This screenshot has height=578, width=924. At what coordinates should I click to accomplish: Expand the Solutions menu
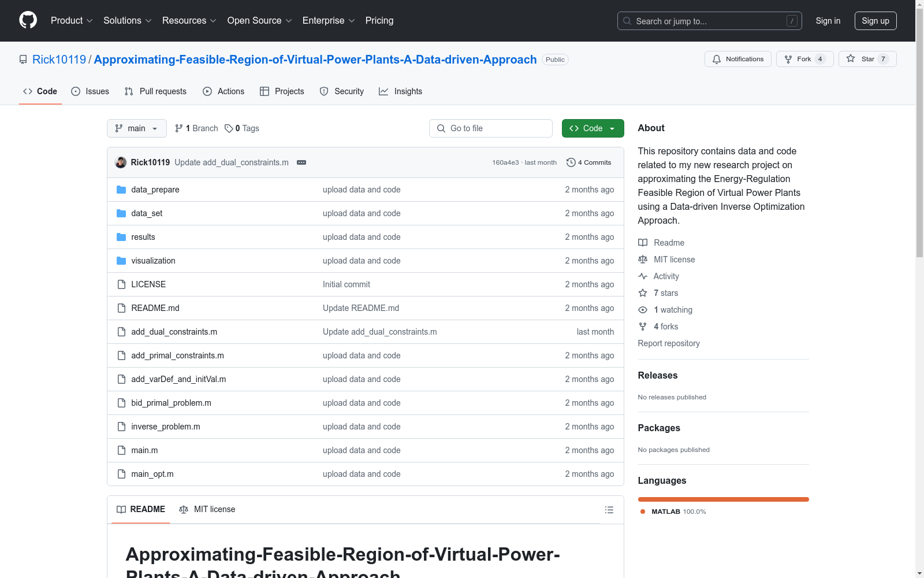128,21
